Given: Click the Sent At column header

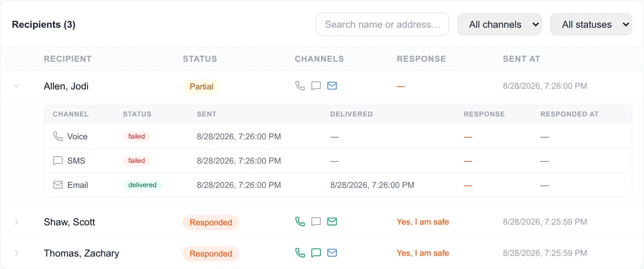Looking at the screenshot, I should 522,59.
